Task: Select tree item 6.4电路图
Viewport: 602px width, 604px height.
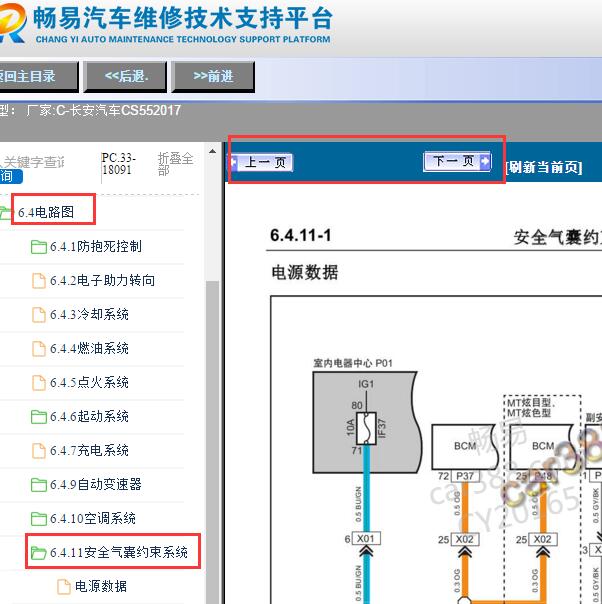Action: [x=46, y=212]
